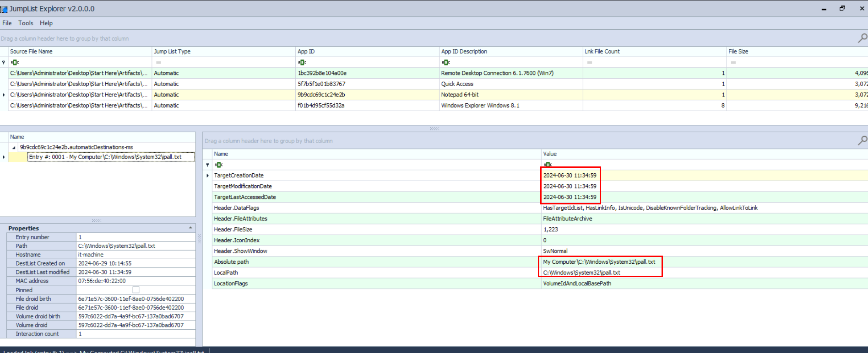
Task: Toggle the Pinned checkbox in Properties
Action: tap(136, 290)
